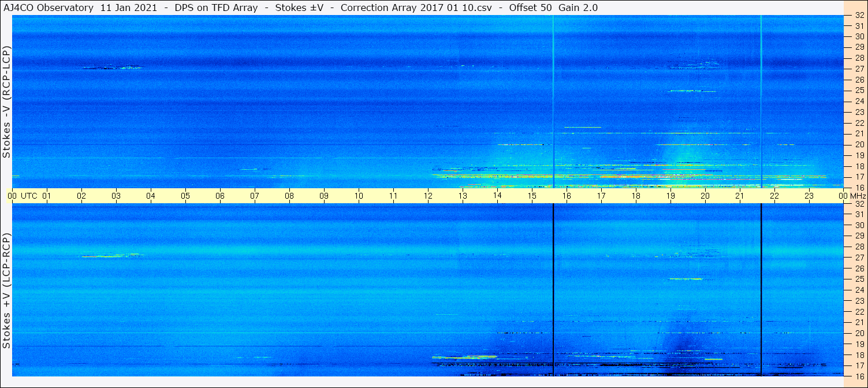Click '22' MHz tick of the Stokes -V panel

coord(859,122)
